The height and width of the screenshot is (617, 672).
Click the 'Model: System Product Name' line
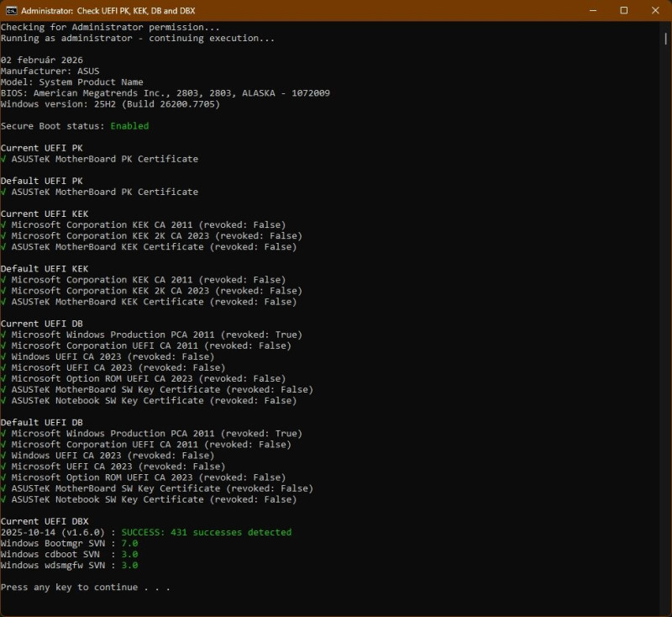[72, 82]
